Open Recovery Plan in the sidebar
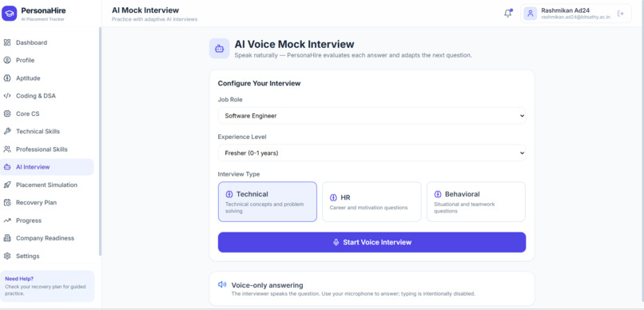 [x=47, y=202]
